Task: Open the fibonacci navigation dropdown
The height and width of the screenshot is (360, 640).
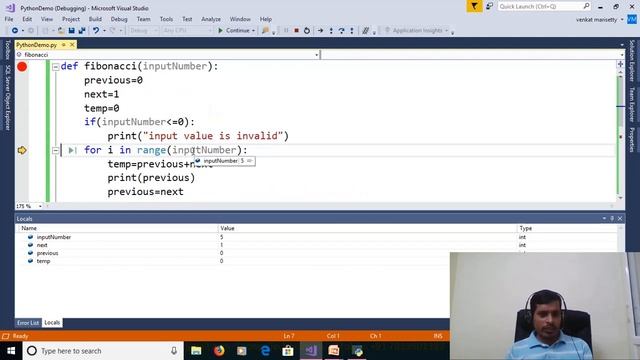Action: click(317, 55)
